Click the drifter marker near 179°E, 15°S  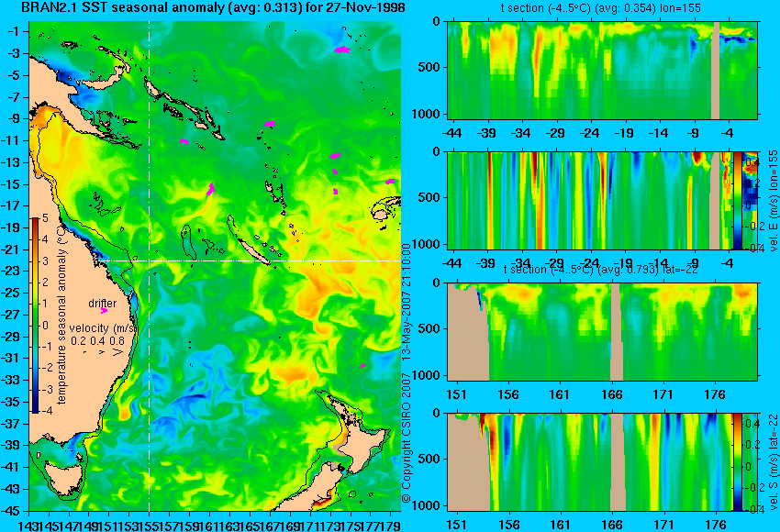pos(390,182)
